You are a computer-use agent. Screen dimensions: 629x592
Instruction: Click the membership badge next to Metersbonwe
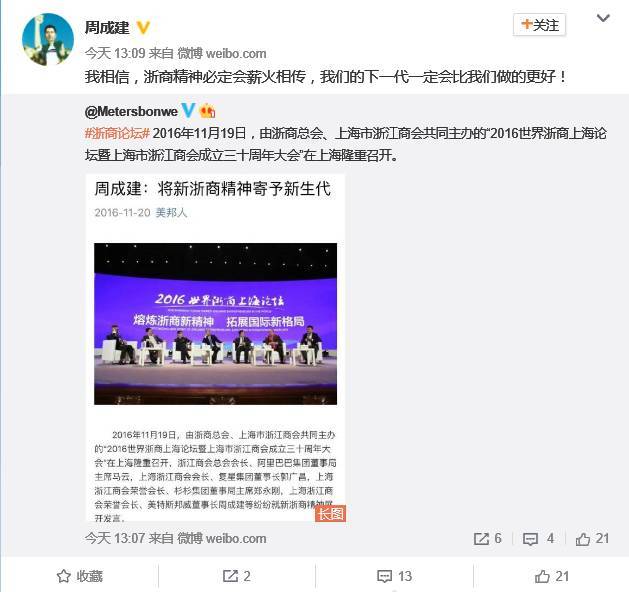[207, 110]
